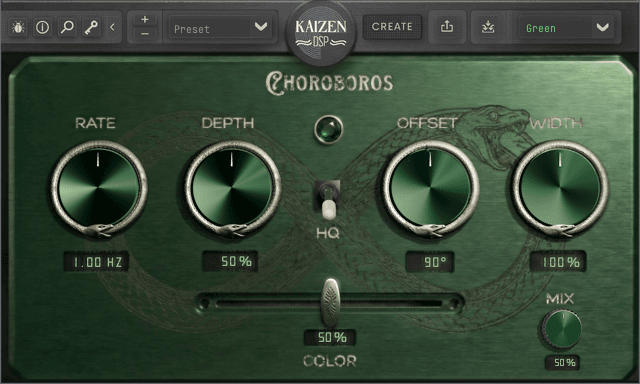Click the OFFSET label
640x384 pixels.
(427, 123)
